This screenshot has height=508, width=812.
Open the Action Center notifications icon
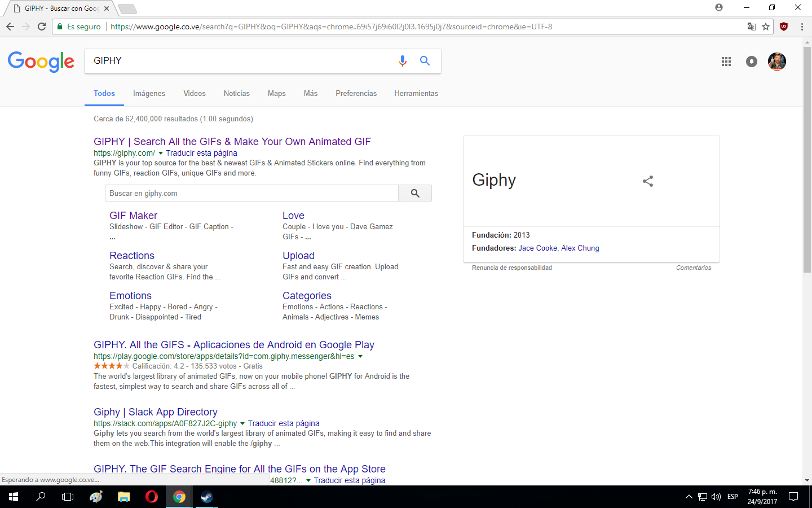[x=793, y=497]
